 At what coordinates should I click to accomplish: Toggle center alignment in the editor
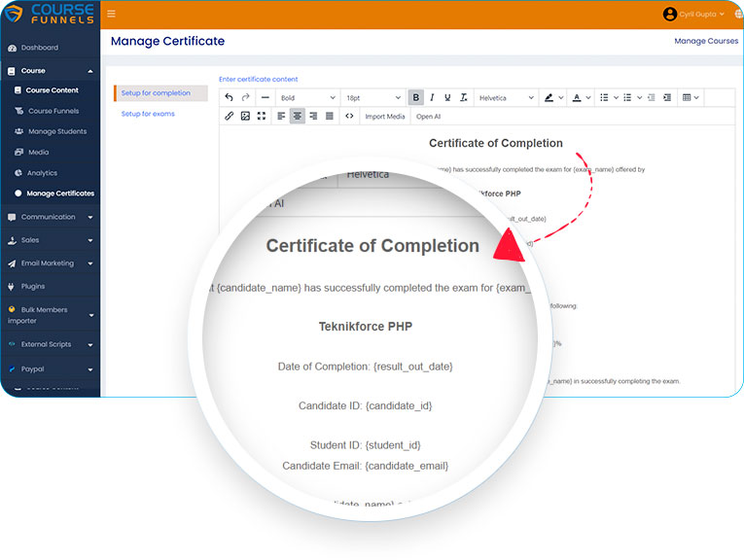point(297,116)
